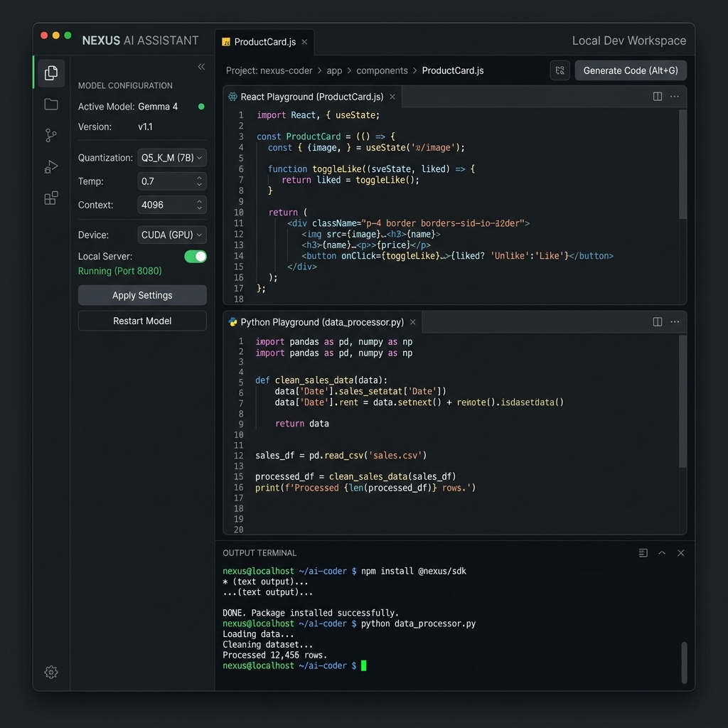728x728 pixels.
Task: Click version value 'v1.1'
Action: 145,127
